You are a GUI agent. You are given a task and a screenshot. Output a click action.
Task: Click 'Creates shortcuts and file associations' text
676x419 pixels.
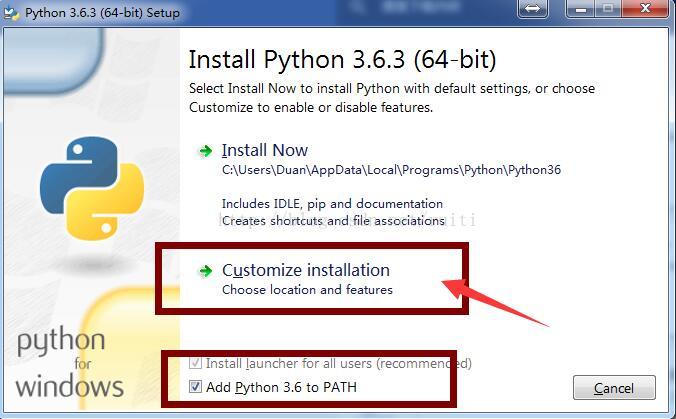coord(333,221)
